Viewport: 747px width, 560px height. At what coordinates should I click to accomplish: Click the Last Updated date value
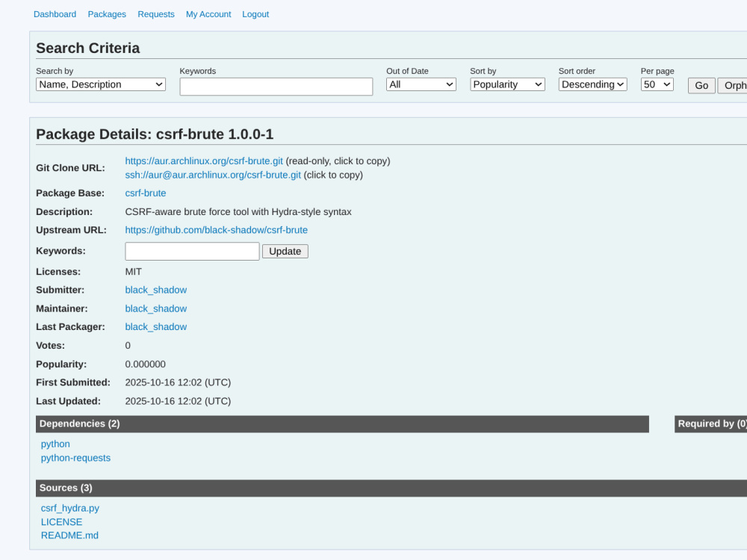[x=178, y=401]
